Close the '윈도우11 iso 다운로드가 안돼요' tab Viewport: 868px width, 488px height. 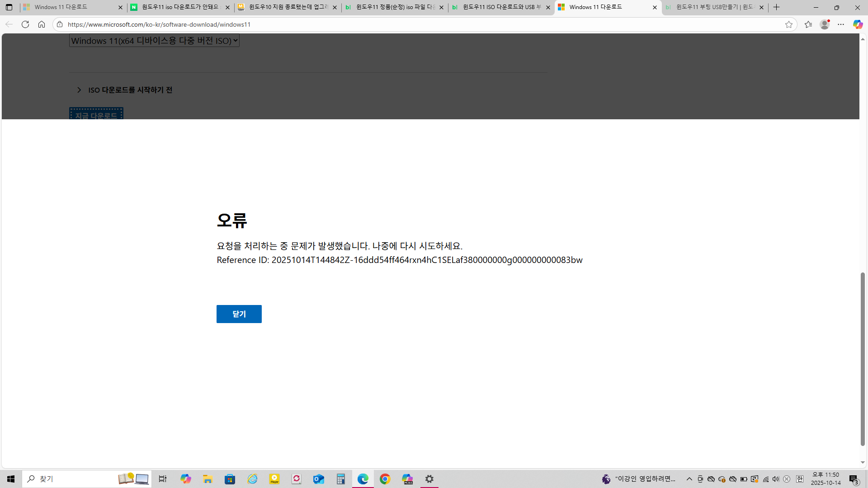227,7
